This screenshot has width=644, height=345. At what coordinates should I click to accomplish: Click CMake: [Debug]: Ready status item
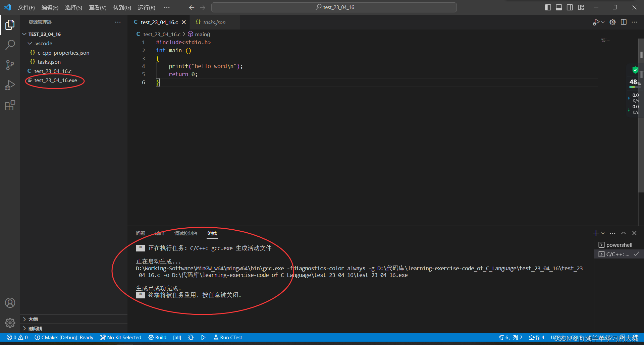(64, 337)
